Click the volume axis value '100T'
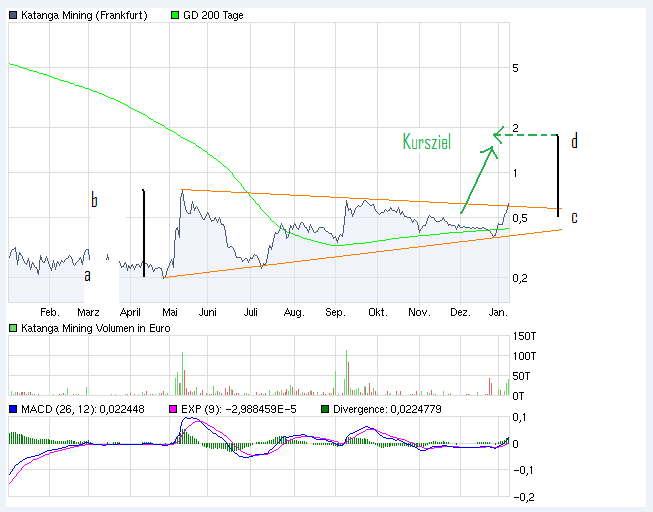 click(524, 356)
